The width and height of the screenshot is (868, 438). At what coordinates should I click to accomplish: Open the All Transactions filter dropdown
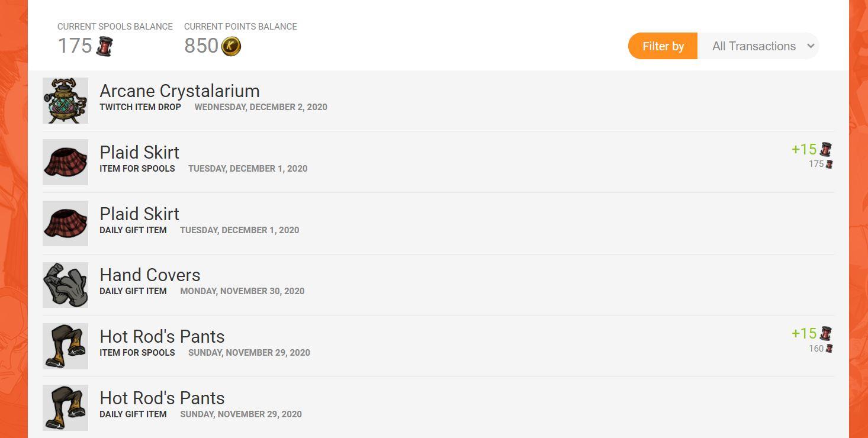pyautogui.click(x=758, y=46)
